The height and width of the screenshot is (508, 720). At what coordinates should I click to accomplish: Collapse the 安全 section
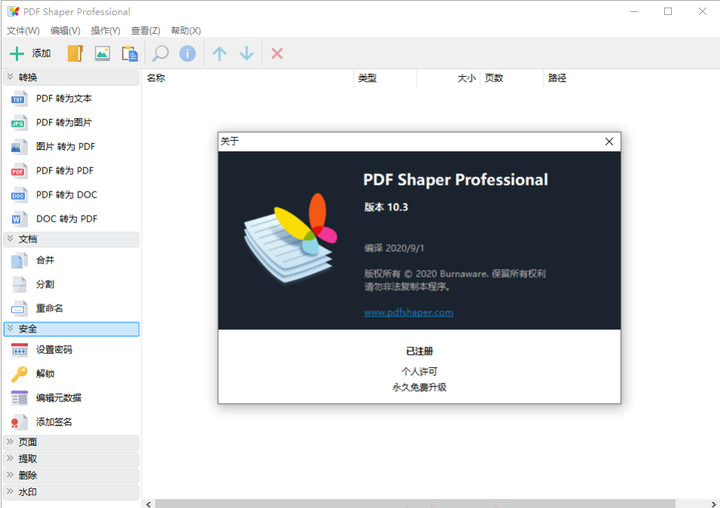tap(71, 329)
